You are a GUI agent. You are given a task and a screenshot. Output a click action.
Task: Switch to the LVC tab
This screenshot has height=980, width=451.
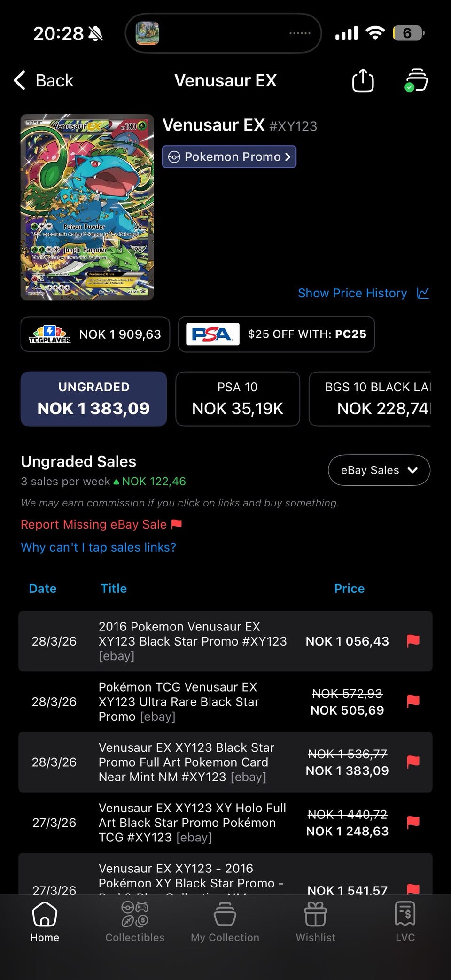(405, 922)
